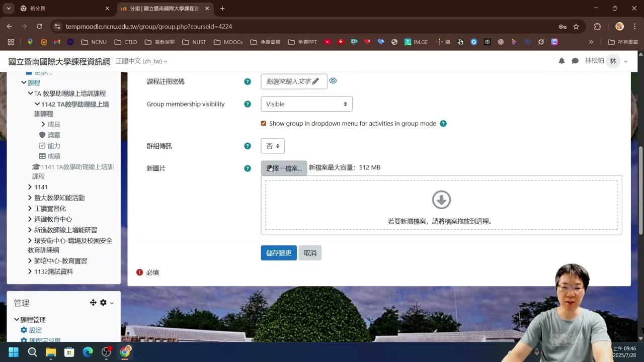Click help icon next to 課程註冊密碼
This screenshot has height=362, width=644.
[x=248, y=81]
